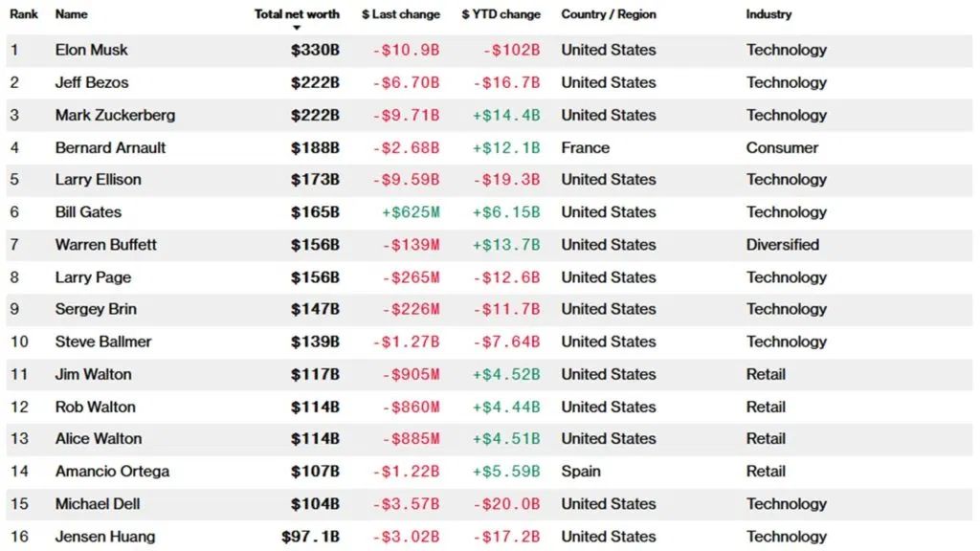Click France in the country column
Image resolution: width=980 pixels, height=551 pixels.
tap(585, 147)
